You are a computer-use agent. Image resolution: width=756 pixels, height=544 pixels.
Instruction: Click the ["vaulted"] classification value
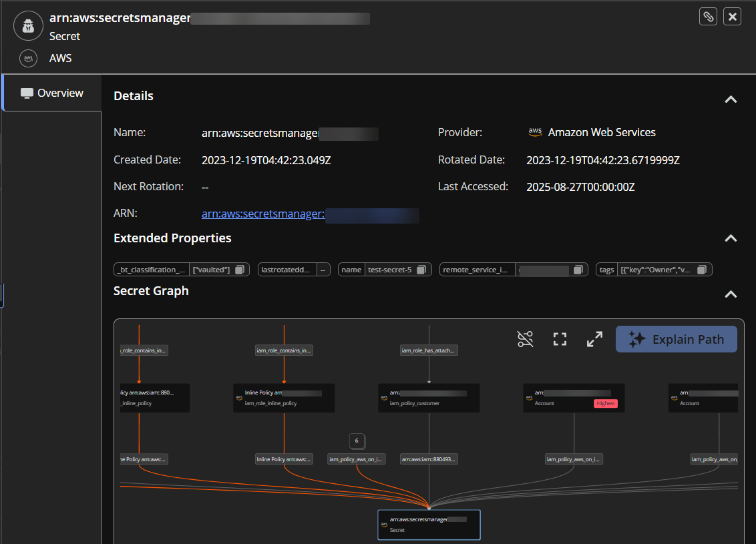(x=210, y=270)
